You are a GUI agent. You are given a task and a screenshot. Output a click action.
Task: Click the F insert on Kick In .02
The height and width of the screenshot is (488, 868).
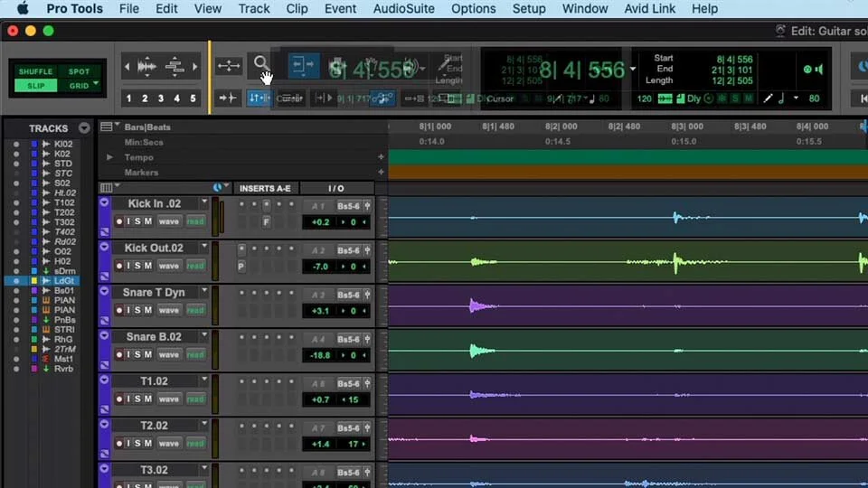(x=266, y=222)
